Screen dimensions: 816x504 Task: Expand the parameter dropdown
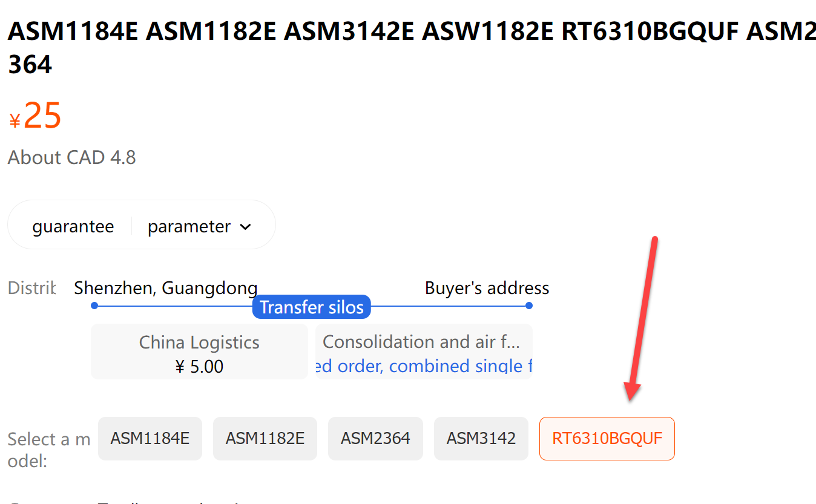click(x=199, y=226)
